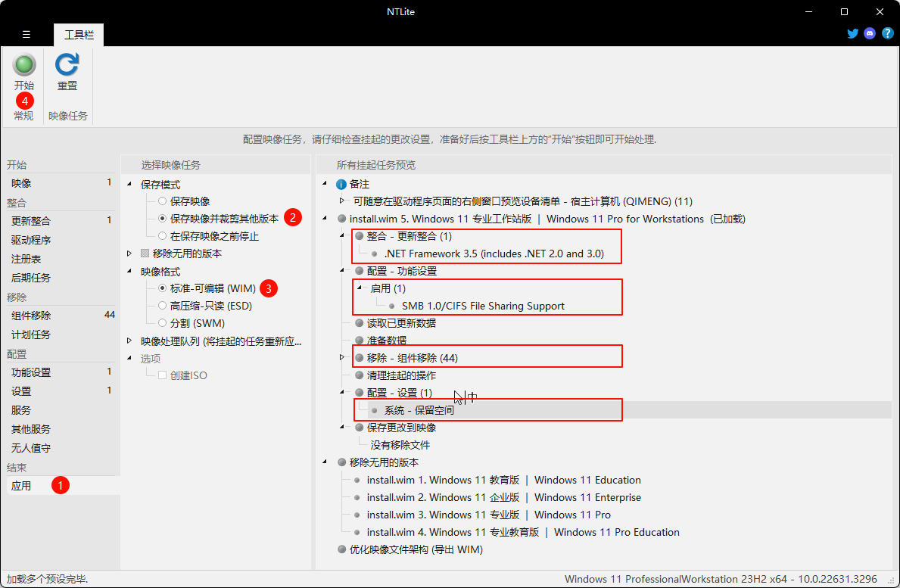Open the 无人值守 sidebar page

[x=61, y=448]
